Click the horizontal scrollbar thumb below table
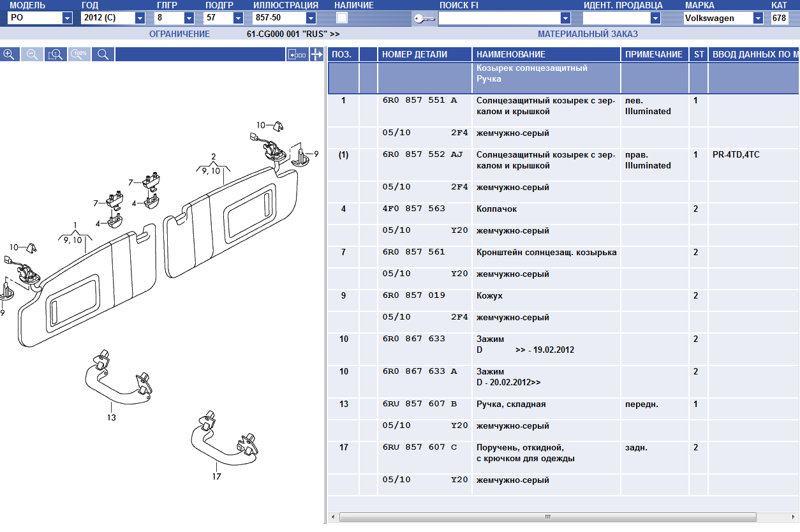Viewport: 800px width, 532px height. pyautogui.click(x=547, y=516)
